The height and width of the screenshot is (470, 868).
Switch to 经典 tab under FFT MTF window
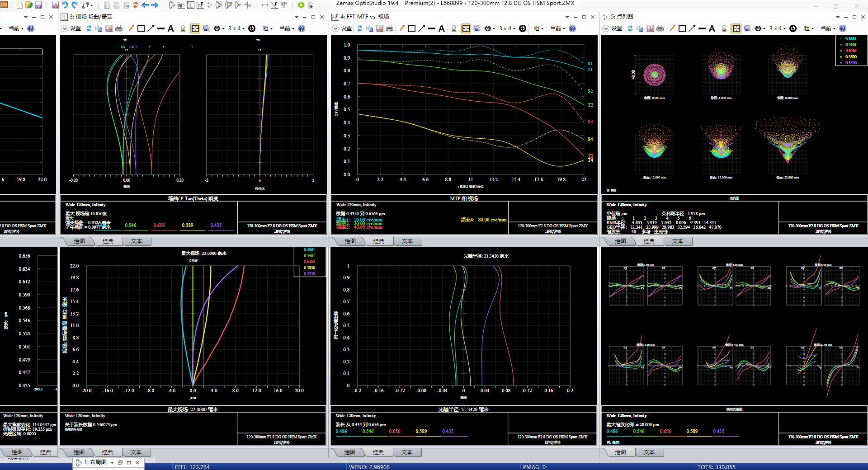pyautogui.click(x=379, y=241)
